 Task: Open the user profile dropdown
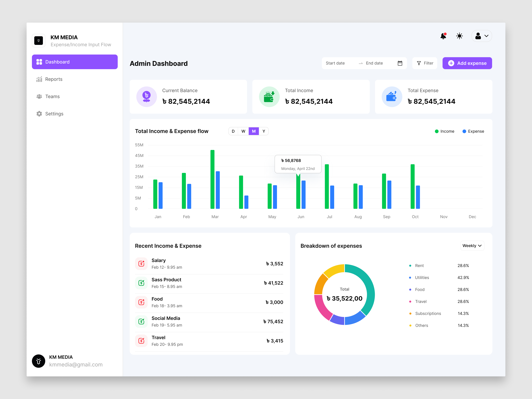(481, 36)
